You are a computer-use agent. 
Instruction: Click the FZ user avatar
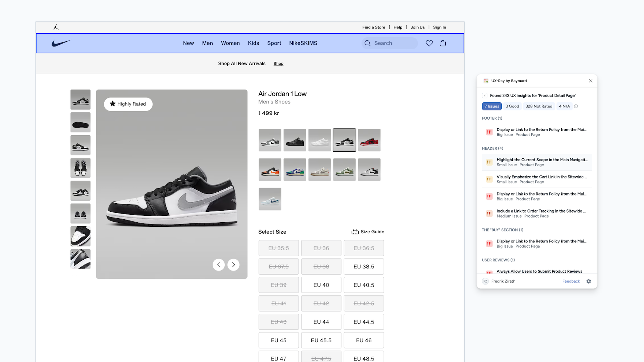click(485, 281)
